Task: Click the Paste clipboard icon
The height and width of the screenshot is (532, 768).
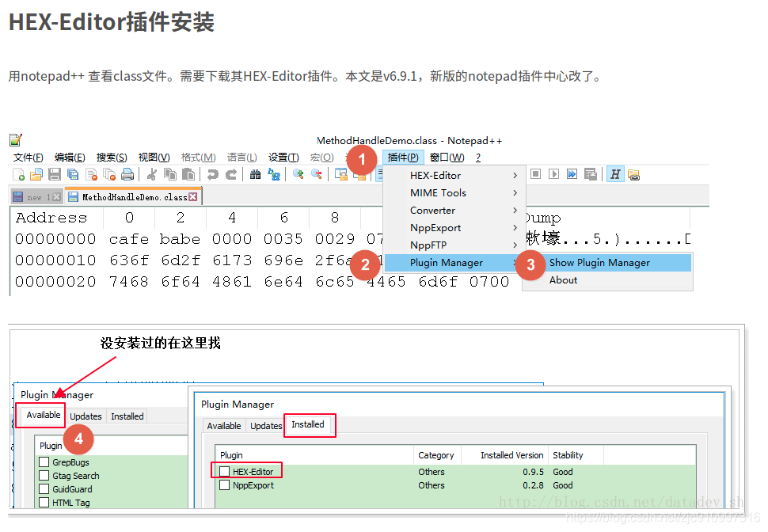Action: click(x=188, y=174)
